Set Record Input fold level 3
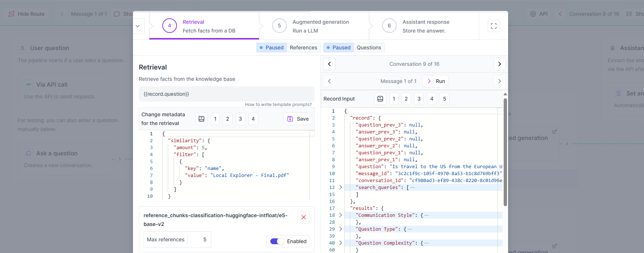The height and width of the screenshot is (253, 644). coord(419,99)
